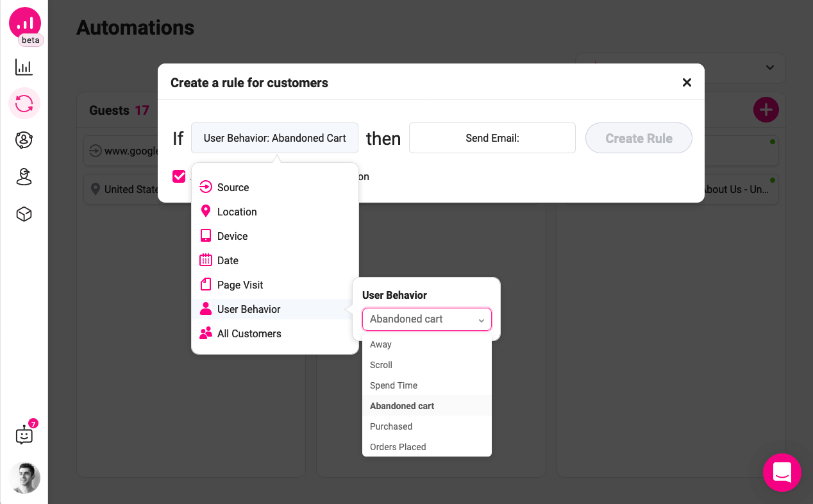Image resolution: width=813 pixels, height=504 pixels.
Task: Click the Send Email action field
Action: click(492, 138)
